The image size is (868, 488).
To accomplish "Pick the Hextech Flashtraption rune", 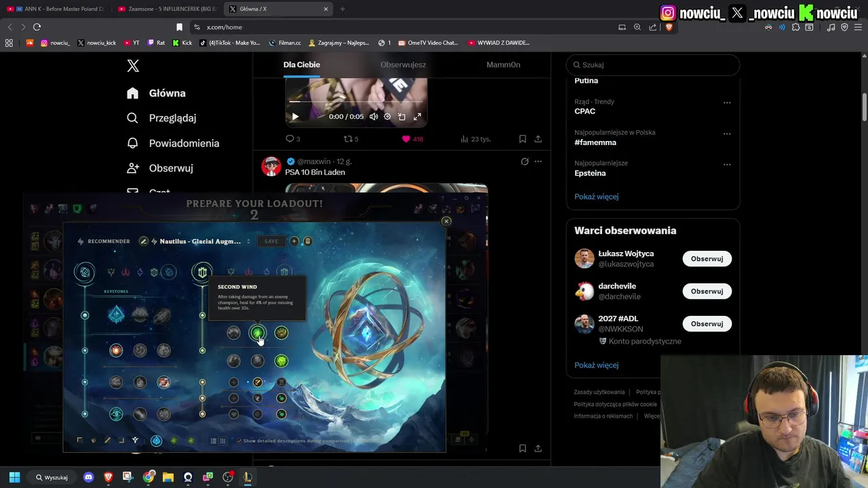I will pyautogui.click(x=116, y=350).
